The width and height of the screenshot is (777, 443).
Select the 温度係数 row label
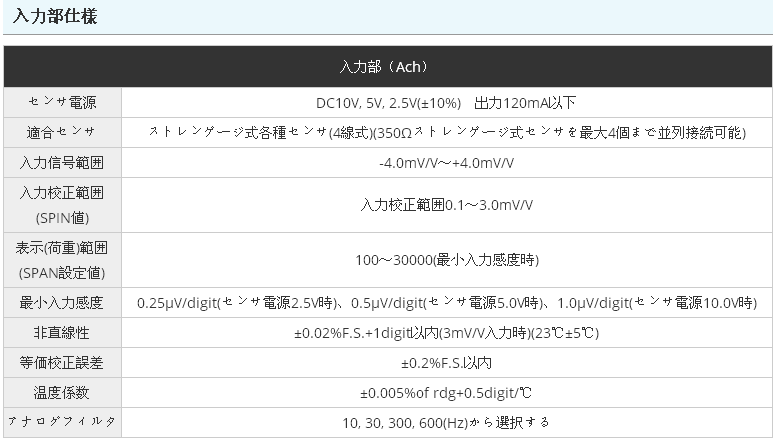[x=62, y=393]
